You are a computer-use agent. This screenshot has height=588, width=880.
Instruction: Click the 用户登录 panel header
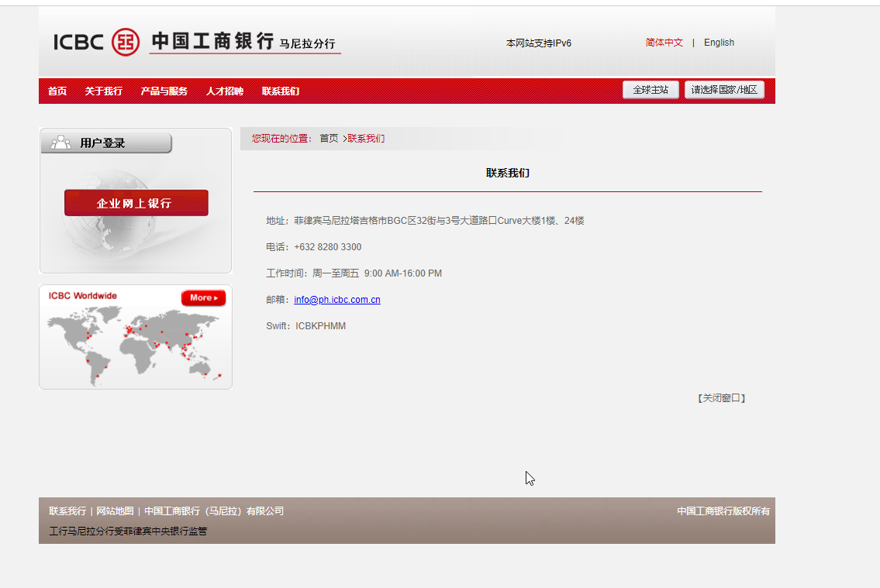coord(107,143)
